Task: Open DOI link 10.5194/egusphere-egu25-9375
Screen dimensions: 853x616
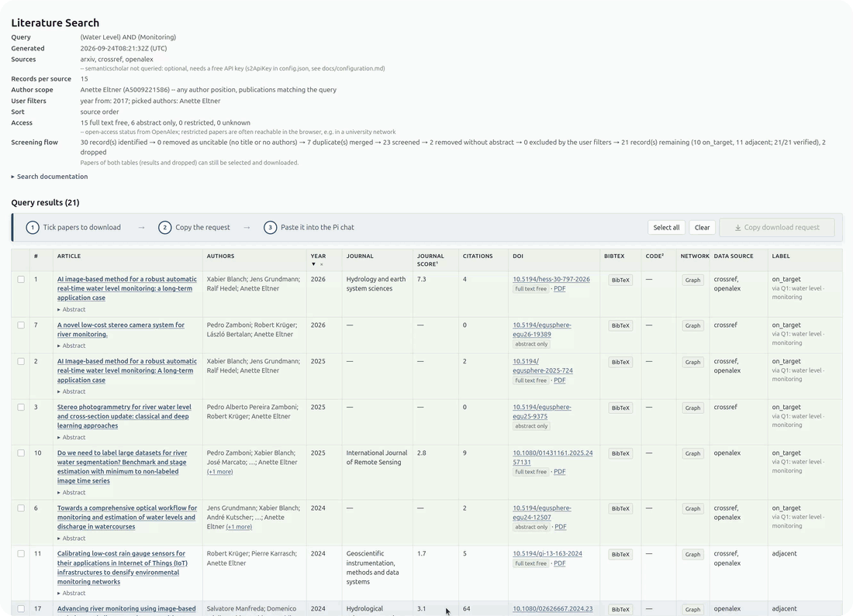Action: (542, 411)
